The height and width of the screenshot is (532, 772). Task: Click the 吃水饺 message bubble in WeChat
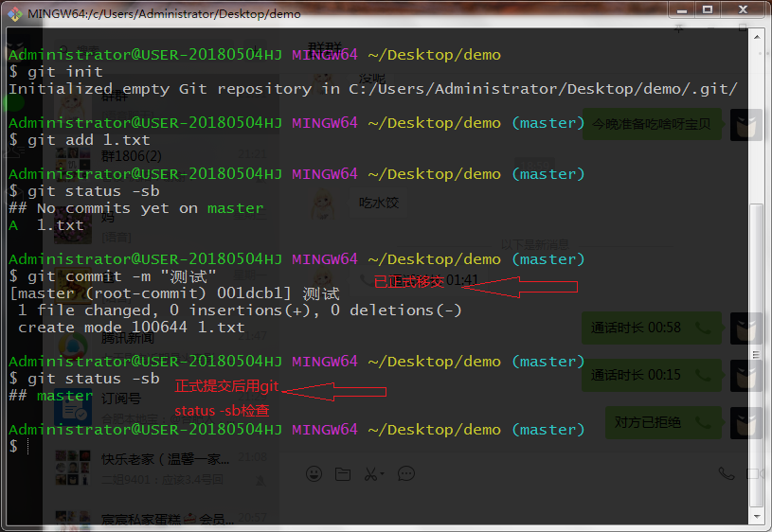tap(379, 203)
